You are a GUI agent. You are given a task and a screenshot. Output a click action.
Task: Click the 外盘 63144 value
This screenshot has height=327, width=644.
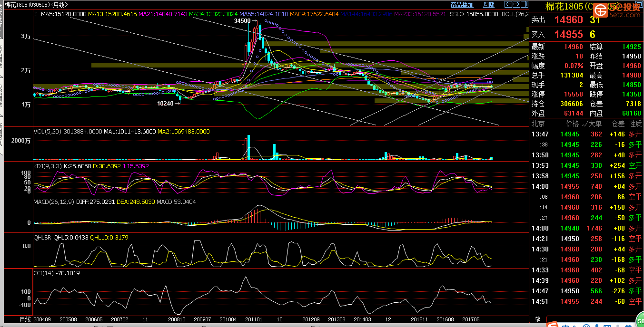[x=573, y=113]
